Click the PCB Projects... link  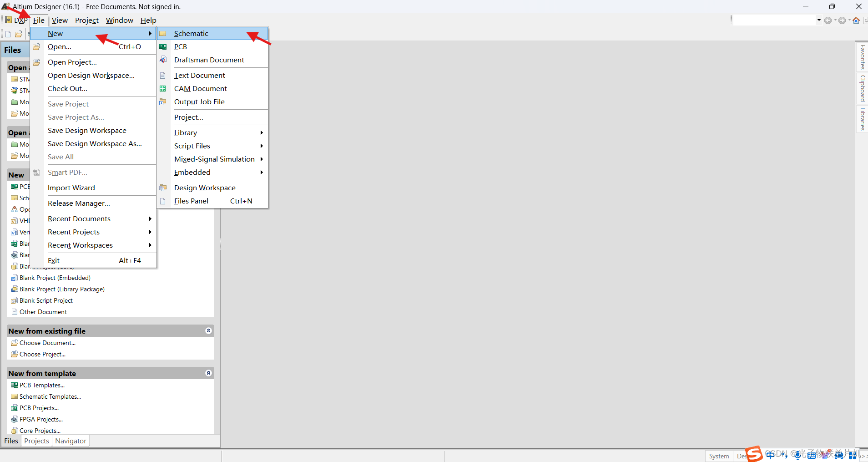[x=39, y=408]
